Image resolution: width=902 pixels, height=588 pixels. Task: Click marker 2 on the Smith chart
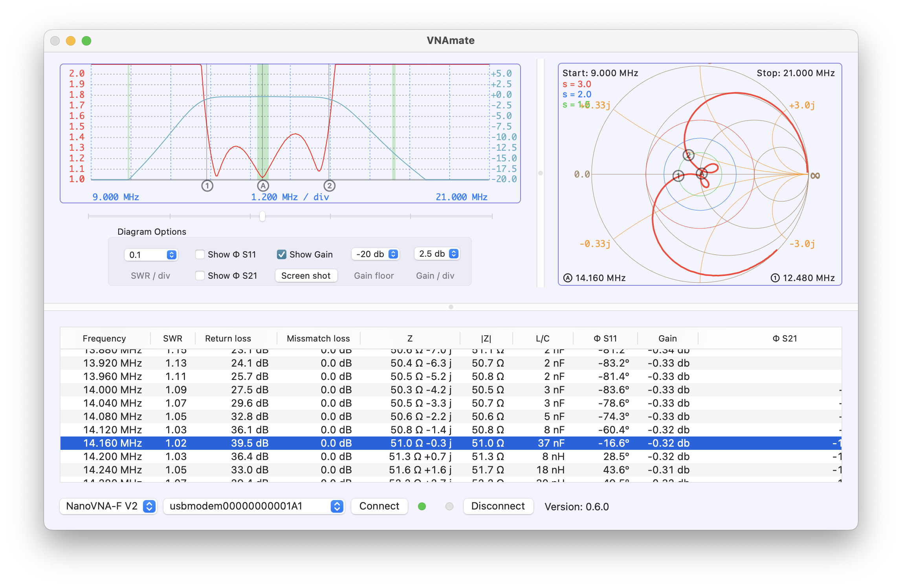[x=688, y=155]
